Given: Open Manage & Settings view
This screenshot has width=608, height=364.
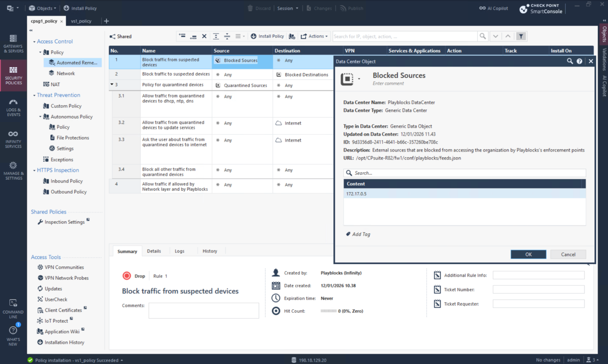Looking at the screenshot, I should 13,171.
